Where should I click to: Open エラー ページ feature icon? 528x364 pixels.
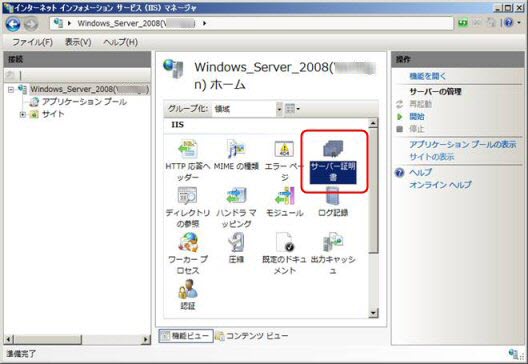284,149
